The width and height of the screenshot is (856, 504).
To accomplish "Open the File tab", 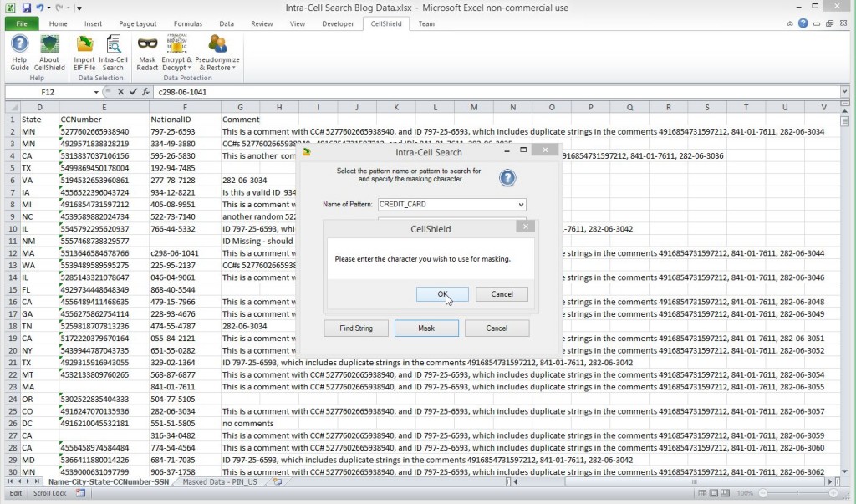I will point(22,23).
